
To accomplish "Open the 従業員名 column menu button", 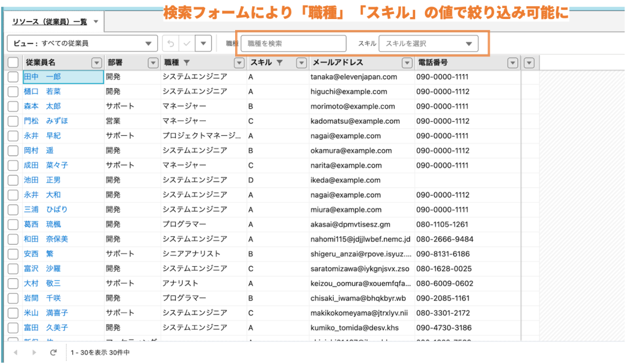I will click(x=96, y=62).
